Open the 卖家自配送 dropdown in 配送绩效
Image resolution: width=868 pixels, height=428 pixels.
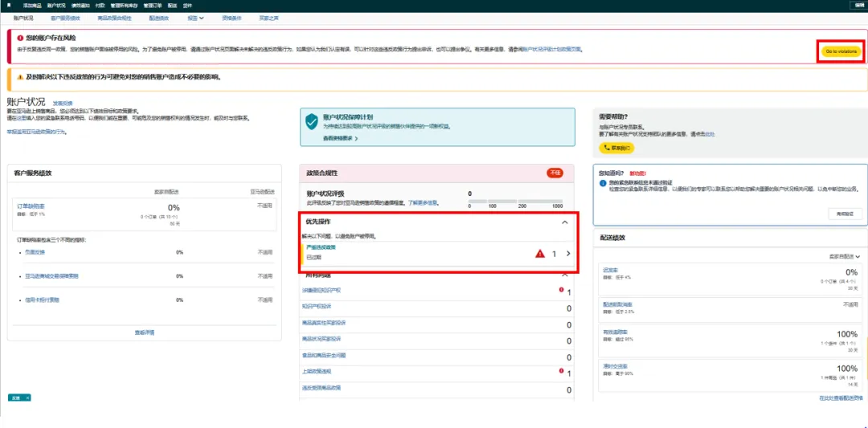[844, 256]
